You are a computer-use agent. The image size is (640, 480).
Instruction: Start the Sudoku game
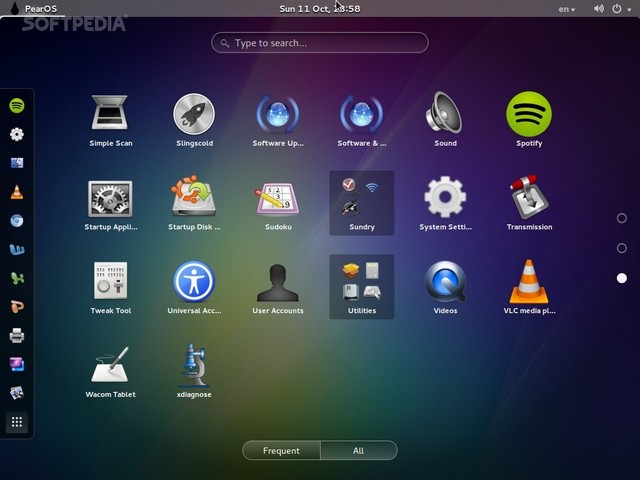(x=278, y=203)
